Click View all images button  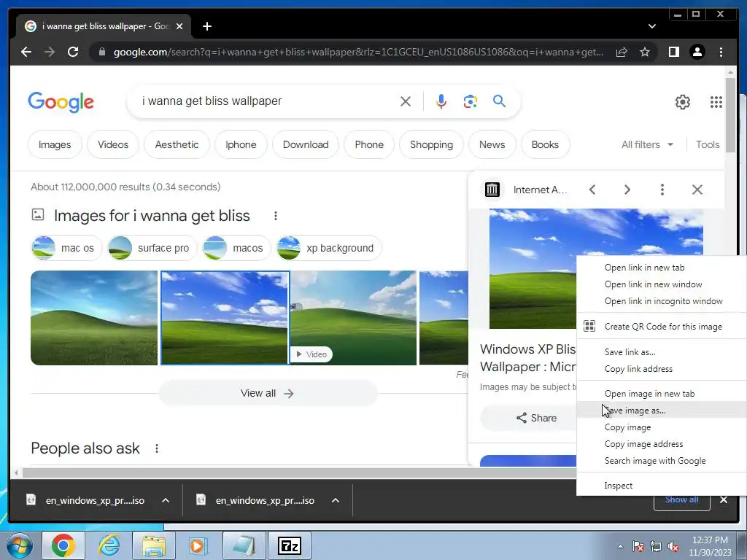tap(268, 393)
